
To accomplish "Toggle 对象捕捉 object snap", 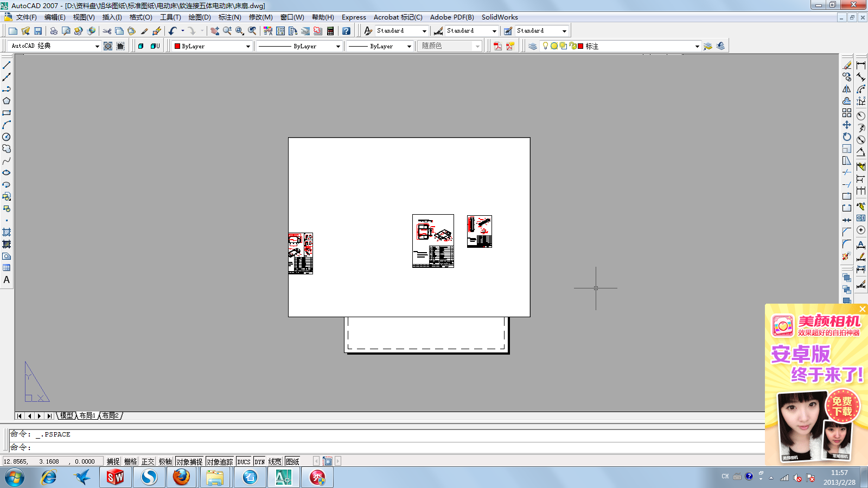I will pyautogui.click(x=189, y=461).
